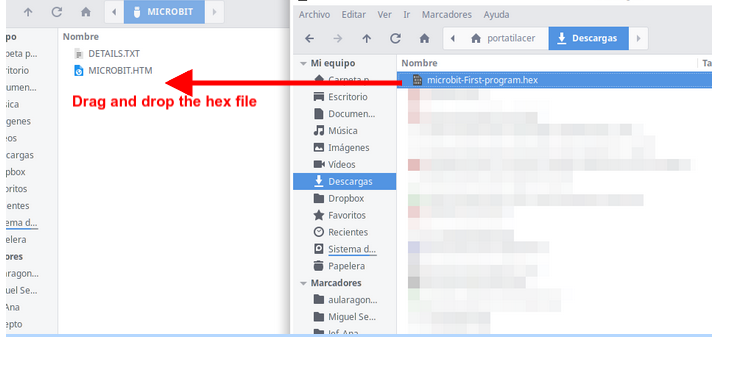Click the Recientes clock icon
755x369 pixels.
click(x=318, y=232)
